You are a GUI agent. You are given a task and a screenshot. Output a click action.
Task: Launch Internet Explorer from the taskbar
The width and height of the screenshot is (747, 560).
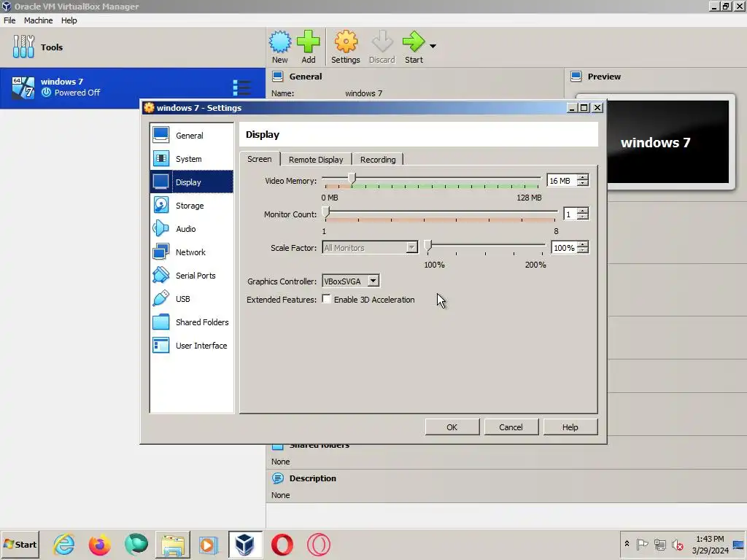point(64,544)
